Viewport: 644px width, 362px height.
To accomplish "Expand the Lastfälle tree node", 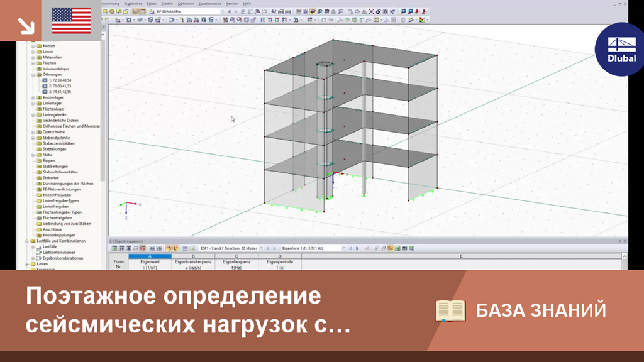I will click(x=33, y=246).
